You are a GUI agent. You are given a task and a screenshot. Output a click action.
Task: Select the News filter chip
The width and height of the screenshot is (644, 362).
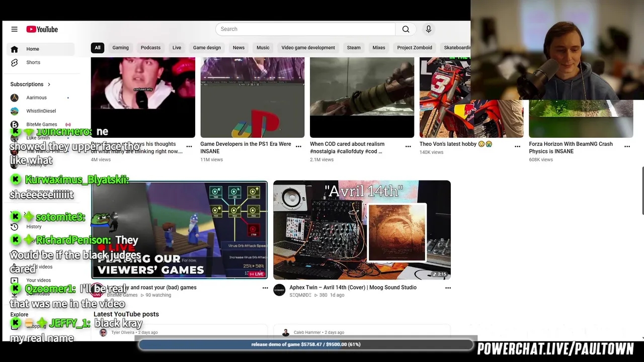click(x=238, y=48)
